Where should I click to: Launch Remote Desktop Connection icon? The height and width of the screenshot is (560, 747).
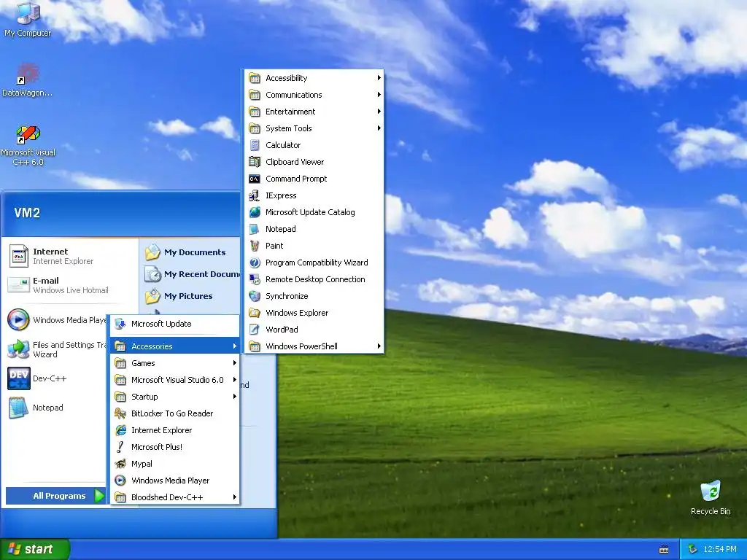tap(255, 279)
